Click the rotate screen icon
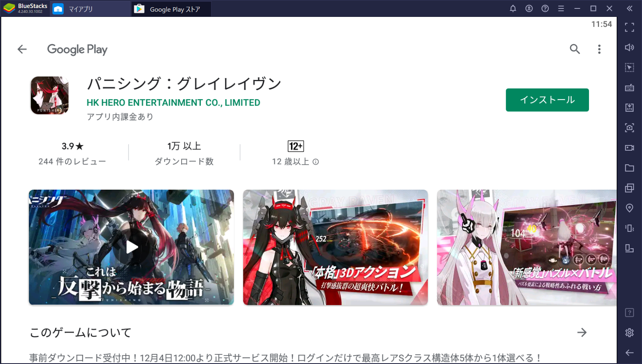 coord(630,248)
